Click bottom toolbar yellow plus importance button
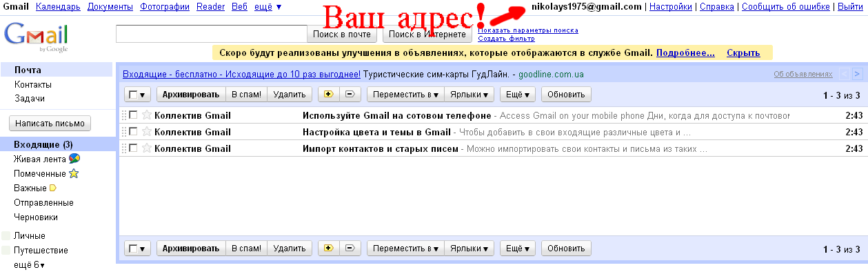Image resolution: width=868 pixels, height=272 pixels. [328, 249]
